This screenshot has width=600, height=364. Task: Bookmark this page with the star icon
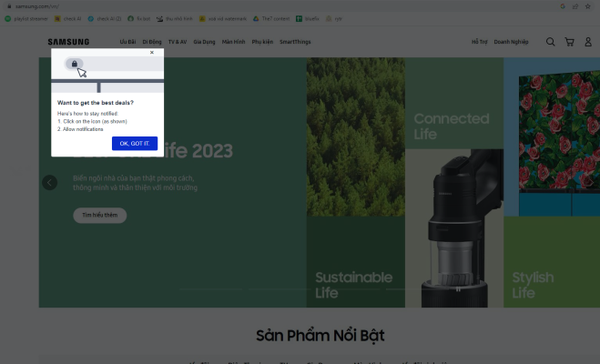coord(588,6)
